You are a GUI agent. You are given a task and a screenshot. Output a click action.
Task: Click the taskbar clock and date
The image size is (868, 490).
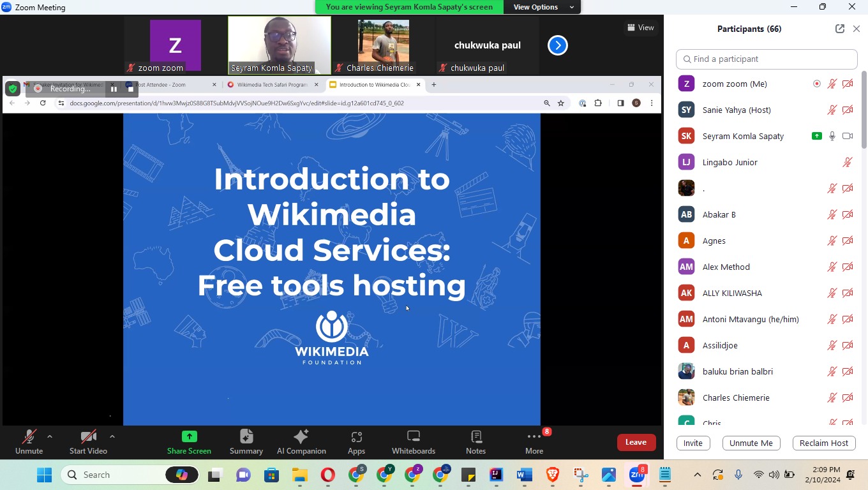tap(822, 475)
